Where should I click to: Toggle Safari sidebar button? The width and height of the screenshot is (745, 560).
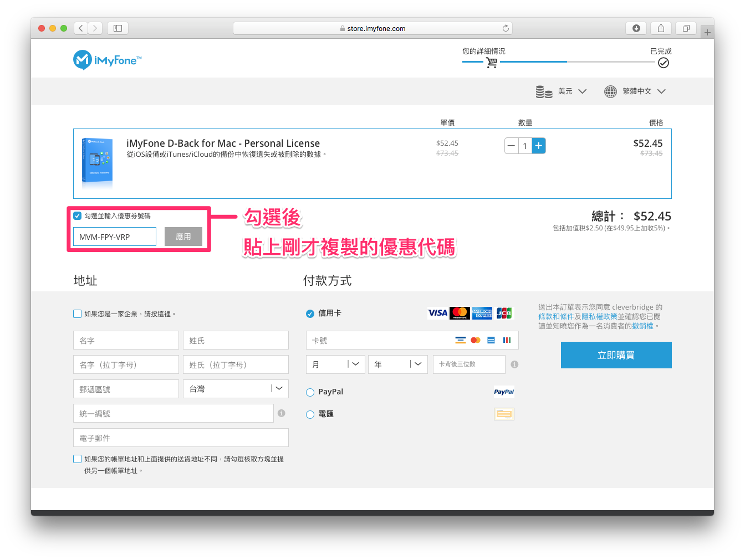(x=118, y=28)
